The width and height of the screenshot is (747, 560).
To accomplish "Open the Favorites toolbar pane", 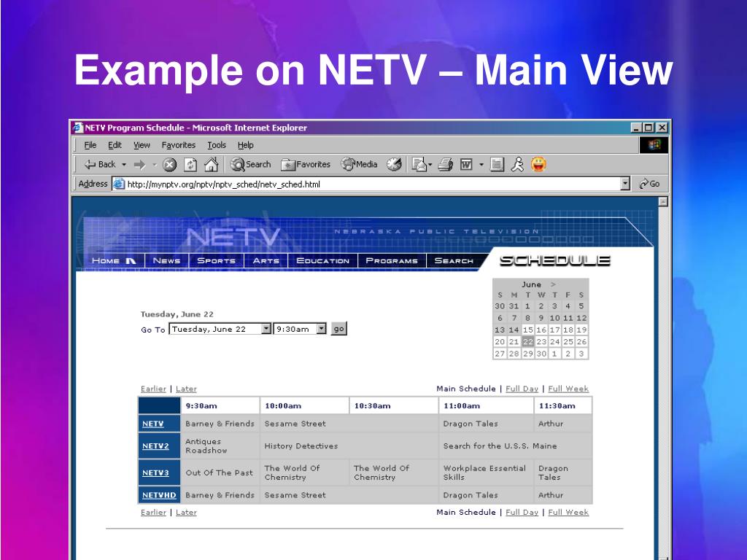I will click(306, 165).
